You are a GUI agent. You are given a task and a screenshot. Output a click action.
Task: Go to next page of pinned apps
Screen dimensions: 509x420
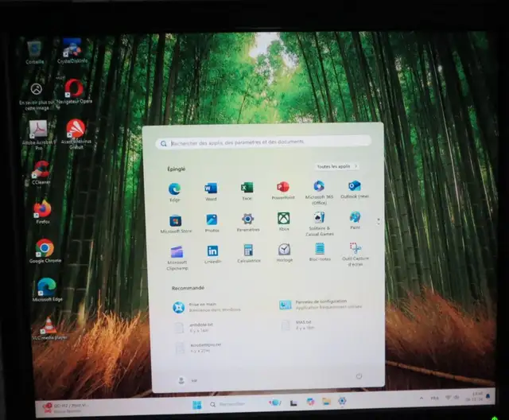click(379, 224)
